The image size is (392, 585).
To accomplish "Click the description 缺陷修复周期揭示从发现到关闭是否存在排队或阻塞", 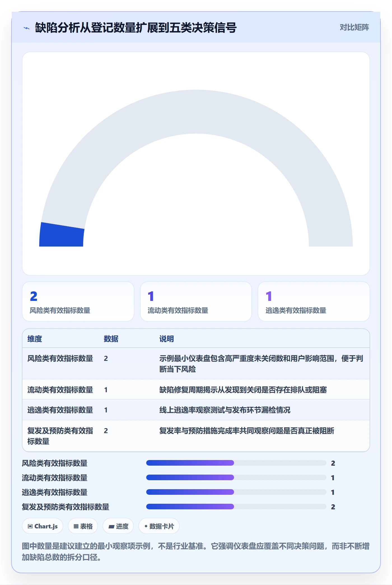I will pos(243,390).
